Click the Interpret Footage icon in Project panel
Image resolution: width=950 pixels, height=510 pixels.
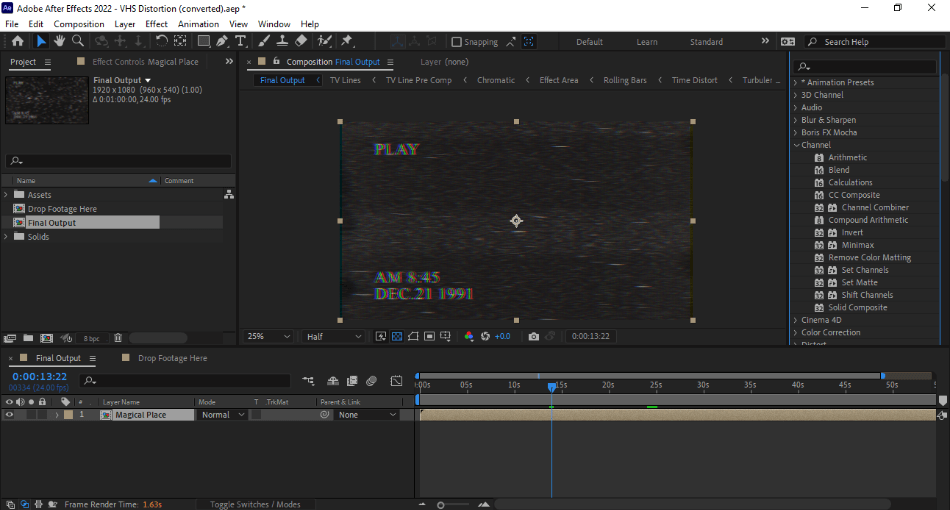click(10, 338)
